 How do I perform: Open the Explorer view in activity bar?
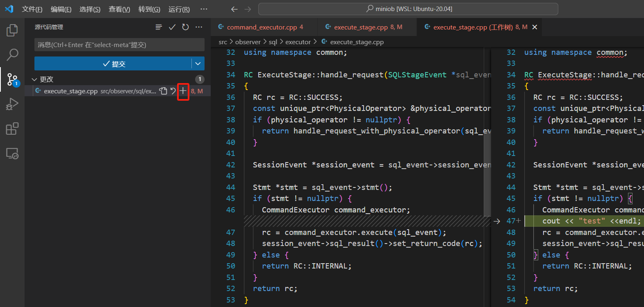click(x=12, y=30)
